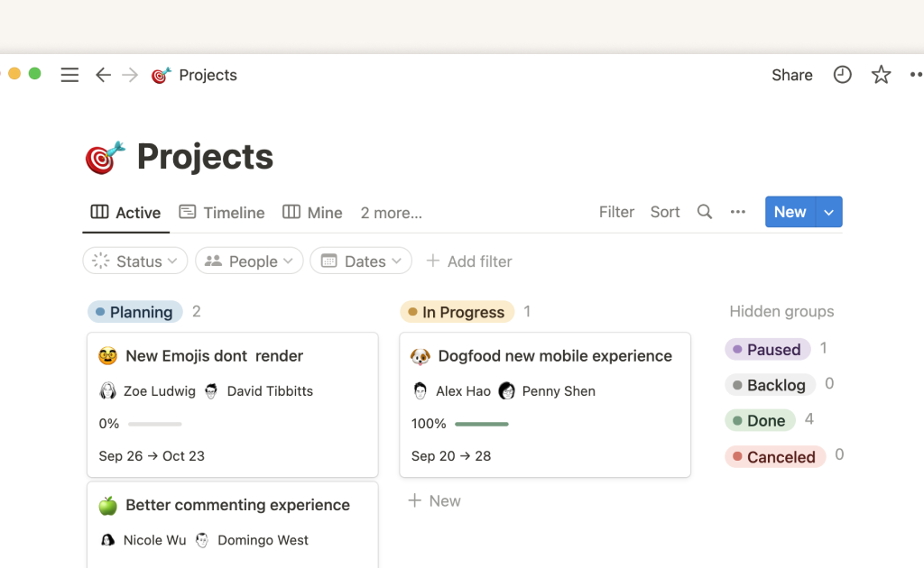Click the Projects target page icon
The height and width of the screenshot is (568, 924).
(x=105, y=158)
